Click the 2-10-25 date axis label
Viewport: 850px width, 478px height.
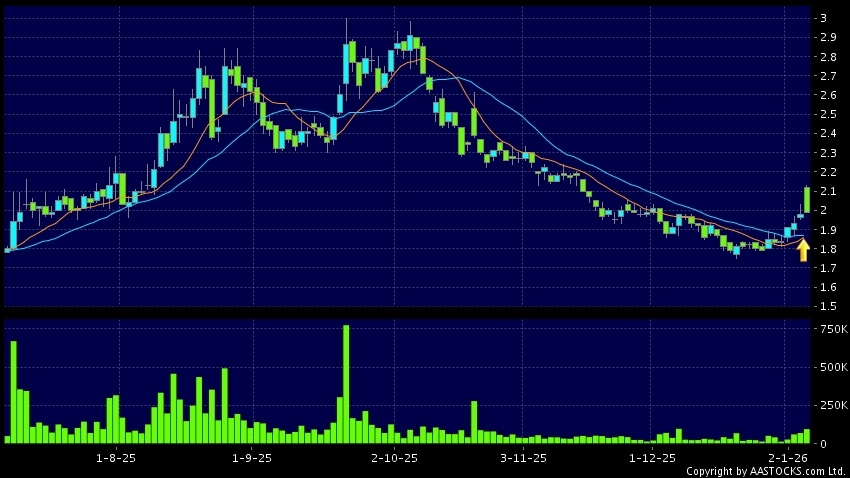coord(393,457)
